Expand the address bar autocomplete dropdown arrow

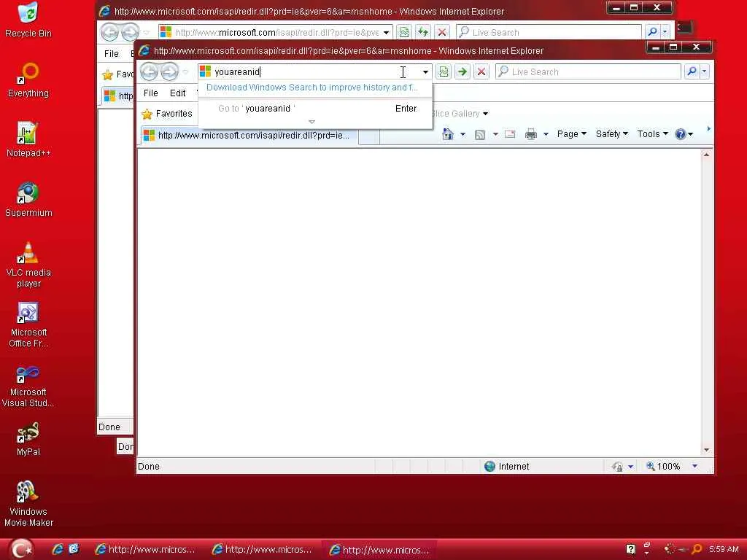coord(425,72)
